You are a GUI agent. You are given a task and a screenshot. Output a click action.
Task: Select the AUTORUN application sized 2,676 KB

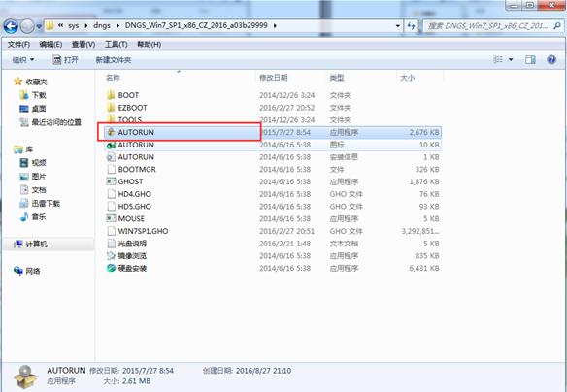(x=273, y=132)
